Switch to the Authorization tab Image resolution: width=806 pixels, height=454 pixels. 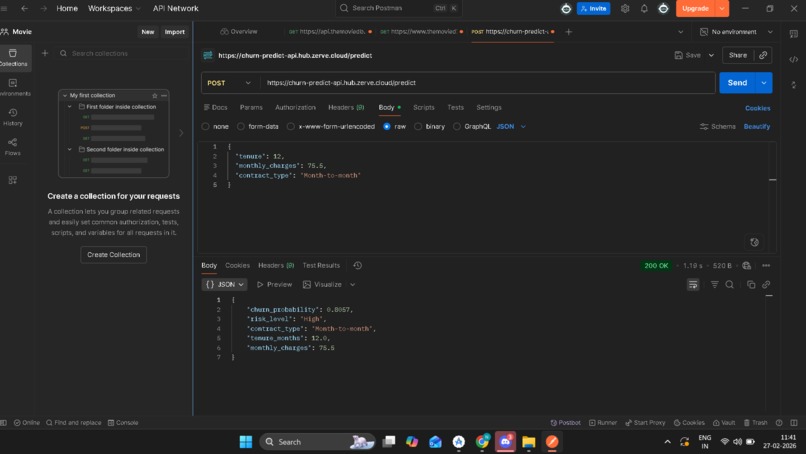[x=295, y=107]
